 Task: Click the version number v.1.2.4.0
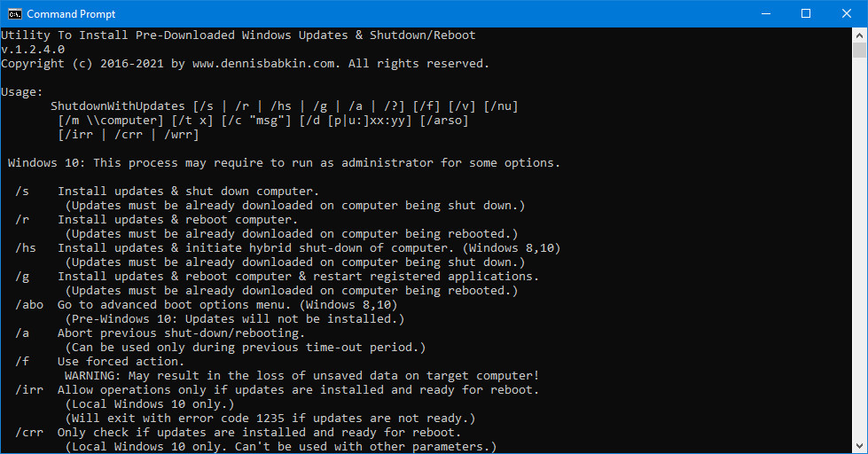33,50
